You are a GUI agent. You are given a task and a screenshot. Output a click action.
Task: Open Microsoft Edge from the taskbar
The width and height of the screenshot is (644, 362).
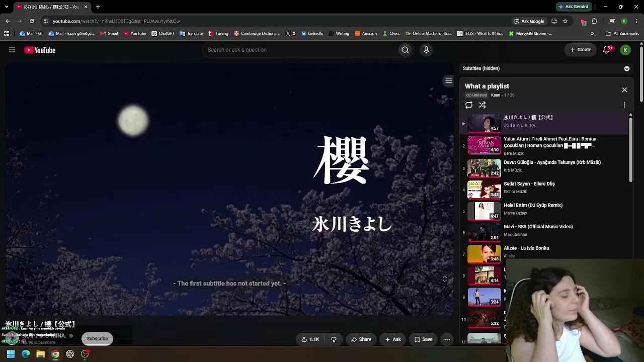[26, 354]
